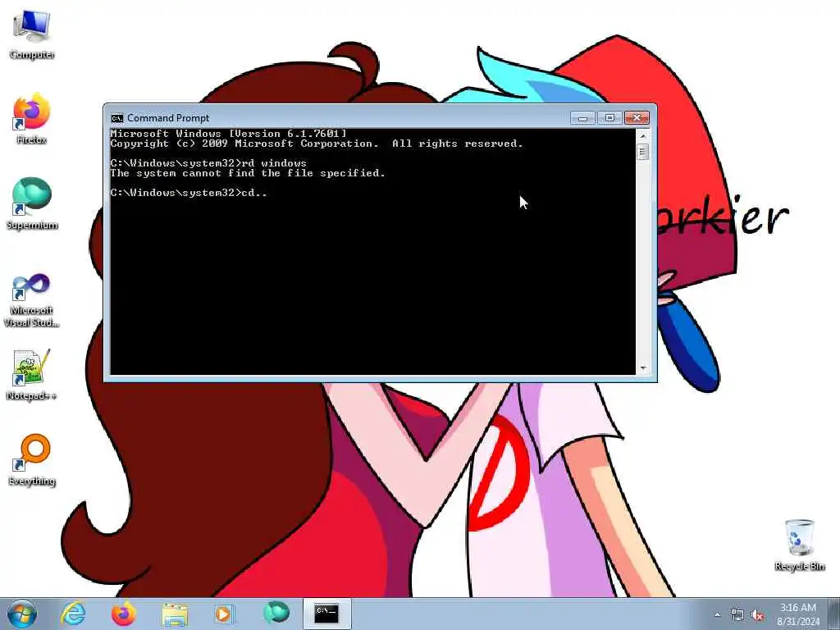Launch Firefox from the desktop shortcut
The width and height of the screenshot is (840, 630).
tap(32, 119)
